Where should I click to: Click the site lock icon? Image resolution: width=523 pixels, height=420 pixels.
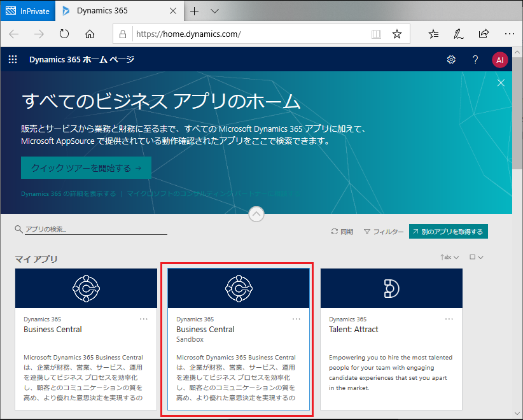pyautogui.click(x=123, y=34)
